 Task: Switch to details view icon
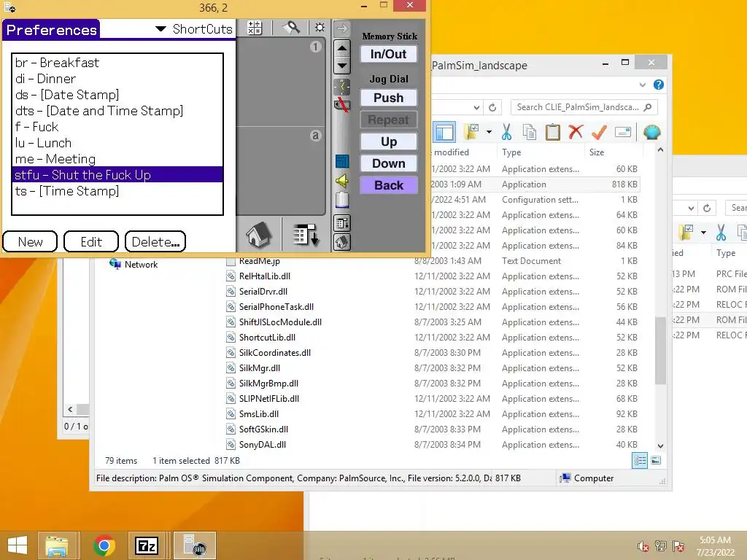coord(640,461)
